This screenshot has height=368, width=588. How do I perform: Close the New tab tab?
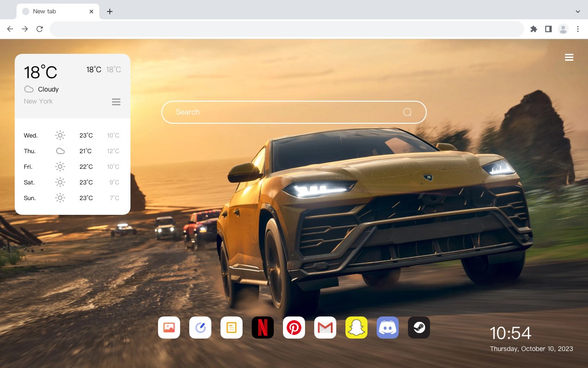pyautogui.click(x=91, y=11)
